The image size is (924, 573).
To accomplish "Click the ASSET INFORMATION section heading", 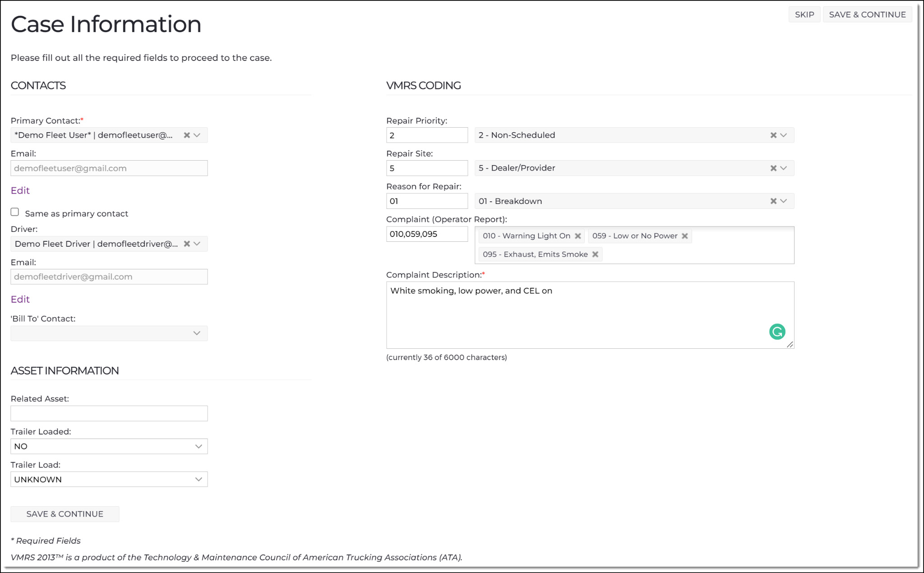I will 65,371.
